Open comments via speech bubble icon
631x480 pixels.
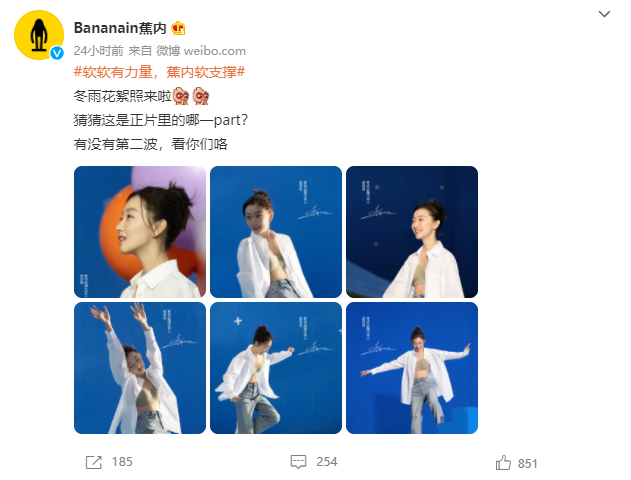point(298,461)
